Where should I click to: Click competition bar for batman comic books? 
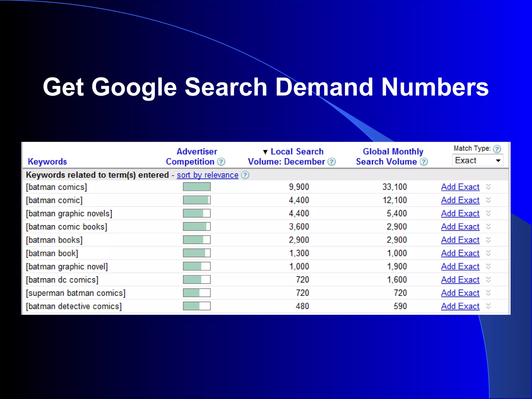(x=197, y=227)
